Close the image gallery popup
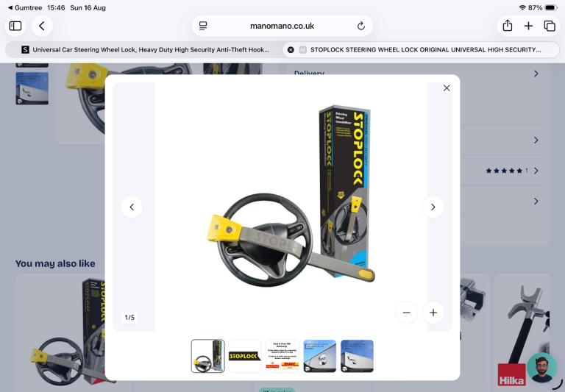Image resolution: width=565 pixels, height=392 pixels. click(447, 88)
